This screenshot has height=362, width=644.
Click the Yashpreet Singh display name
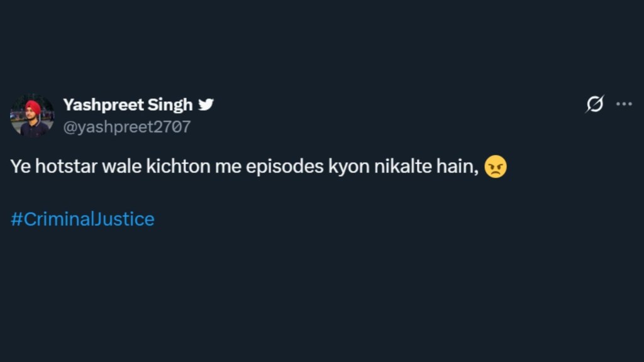tap(128, 104)
